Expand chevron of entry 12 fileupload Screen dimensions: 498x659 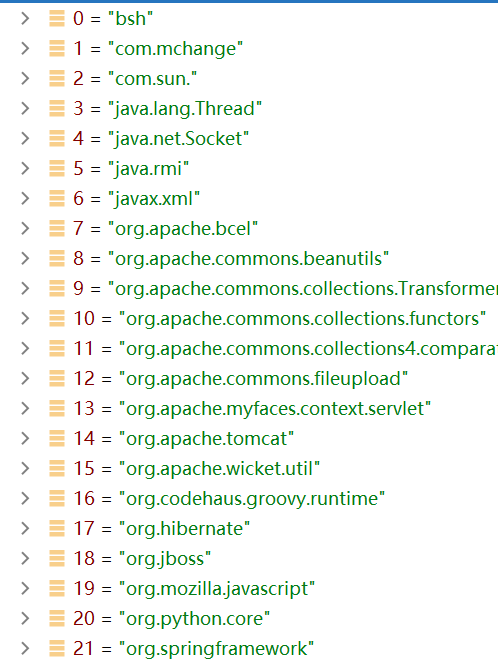coord(25,379)
